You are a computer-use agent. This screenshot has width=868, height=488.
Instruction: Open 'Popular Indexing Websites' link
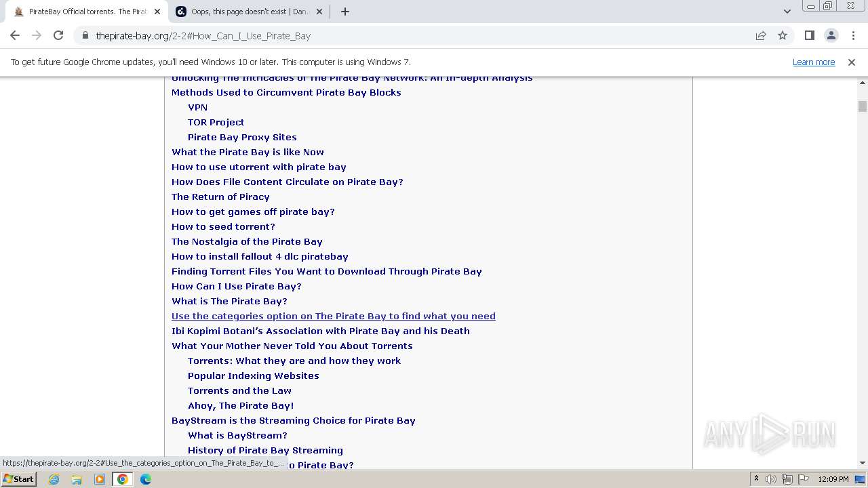pyautogui.click(x=253, y=375)
